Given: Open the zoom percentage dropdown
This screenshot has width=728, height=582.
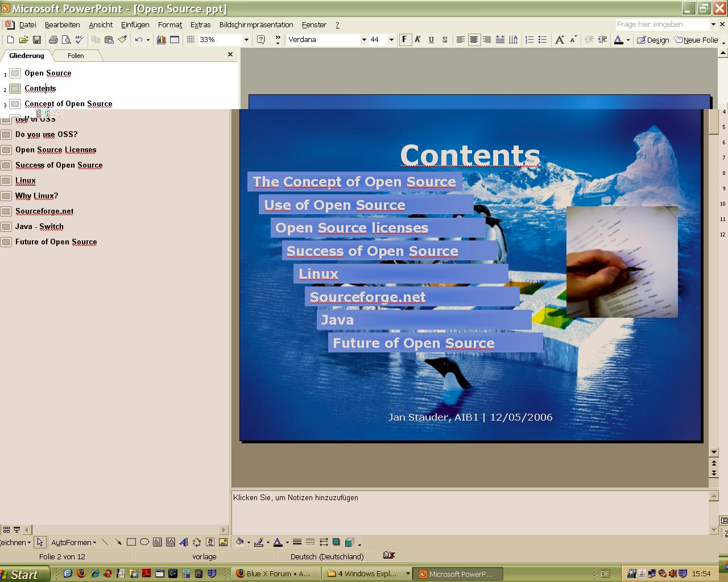Looking at the screenshot, I should pos(246,40).
